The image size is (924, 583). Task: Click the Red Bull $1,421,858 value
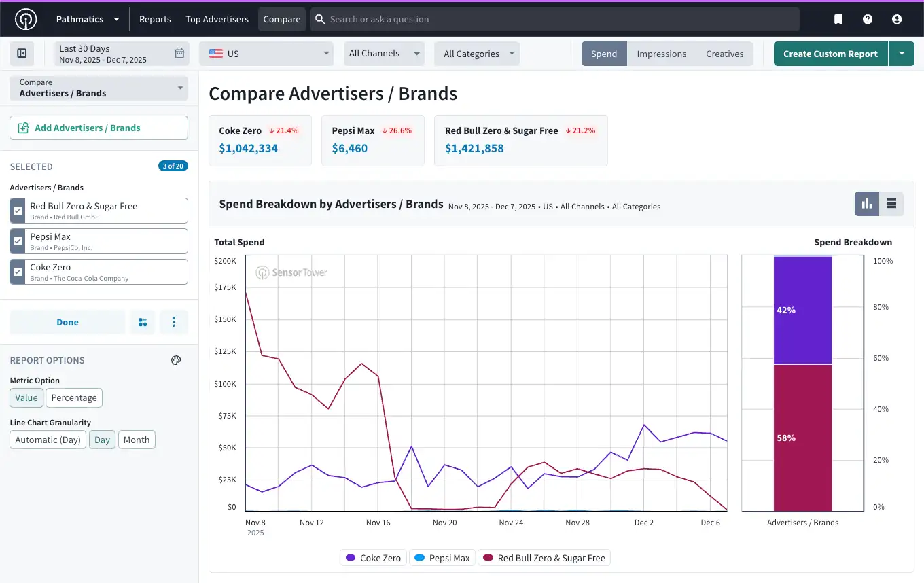coord(474,148)
